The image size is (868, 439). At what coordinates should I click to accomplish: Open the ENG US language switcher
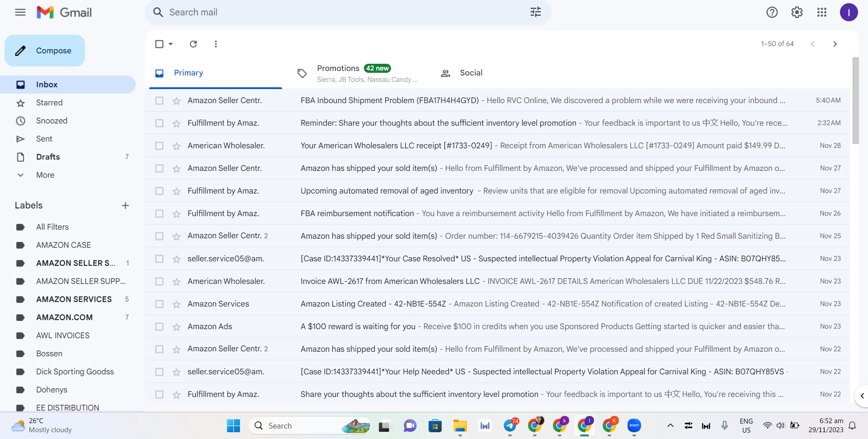(x=746, y=425)
